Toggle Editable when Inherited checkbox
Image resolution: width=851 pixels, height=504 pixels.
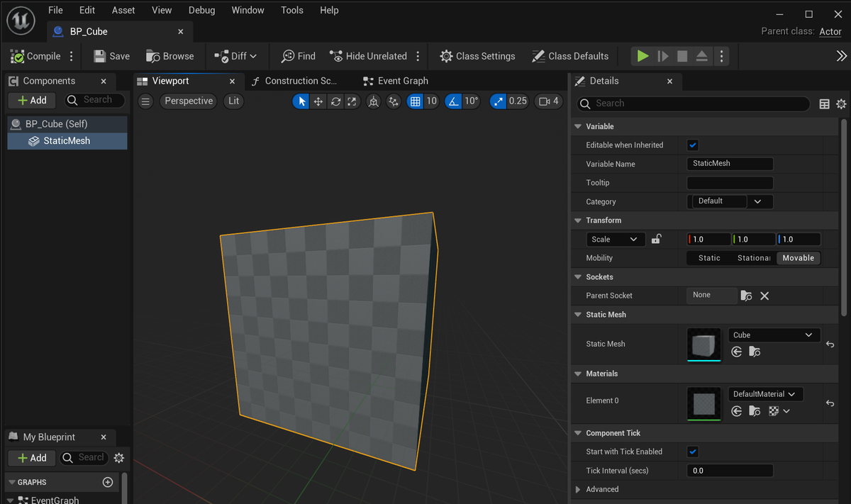[693, 145]
